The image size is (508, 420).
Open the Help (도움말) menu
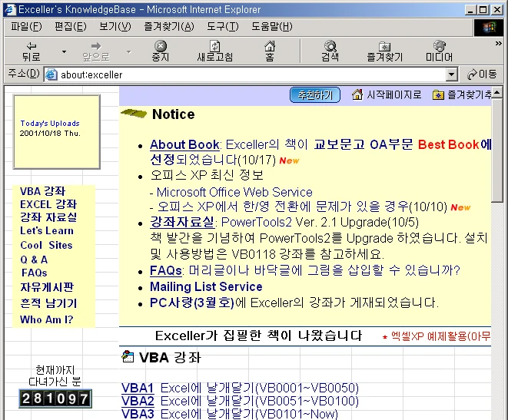pos(272,26)
